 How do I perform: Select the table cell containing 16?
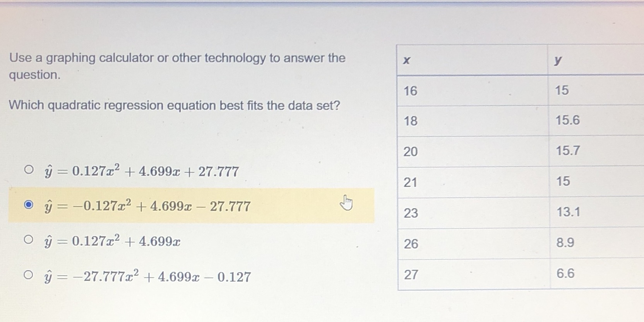tap(410, 91)
